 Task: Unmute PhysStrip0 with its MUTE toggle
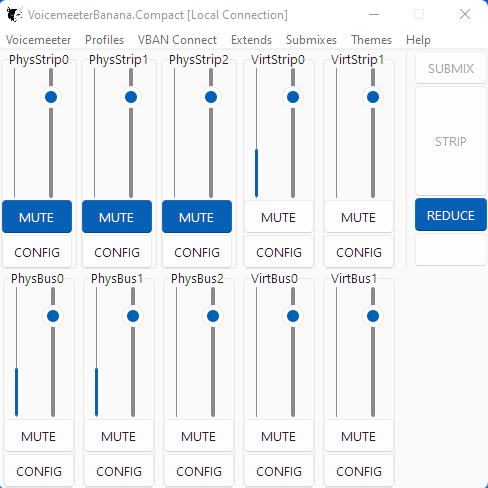tap(37, 217)
